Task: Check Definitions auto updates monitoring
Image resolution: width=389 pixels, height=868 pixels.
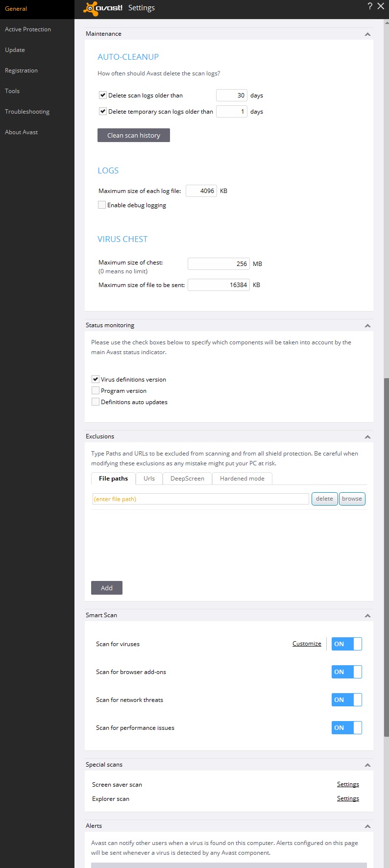Action: [96, 402]
